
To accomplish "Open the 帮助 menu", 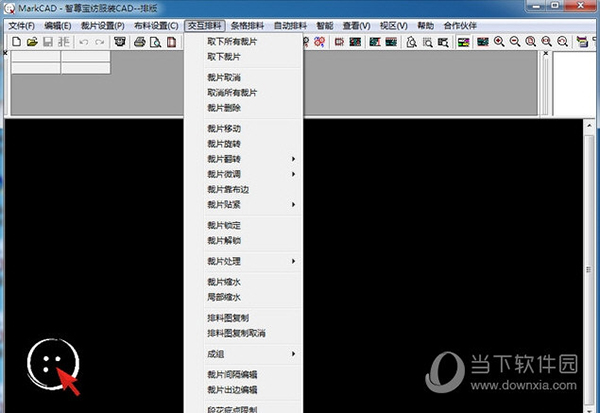I will pos(426,26).
